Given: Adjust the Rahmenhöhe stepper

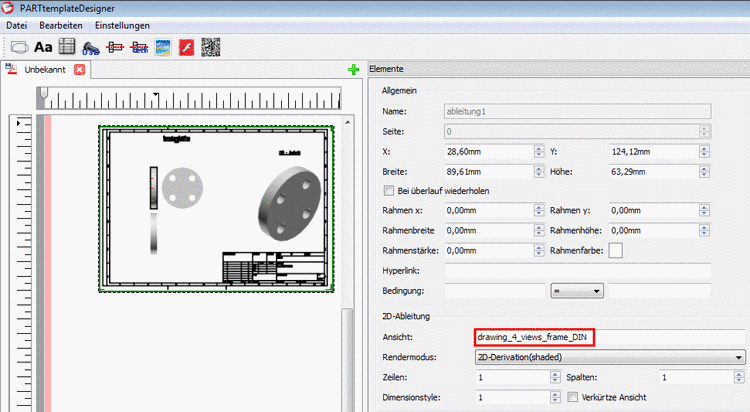Looking at the screenshot, I should 704,230.
